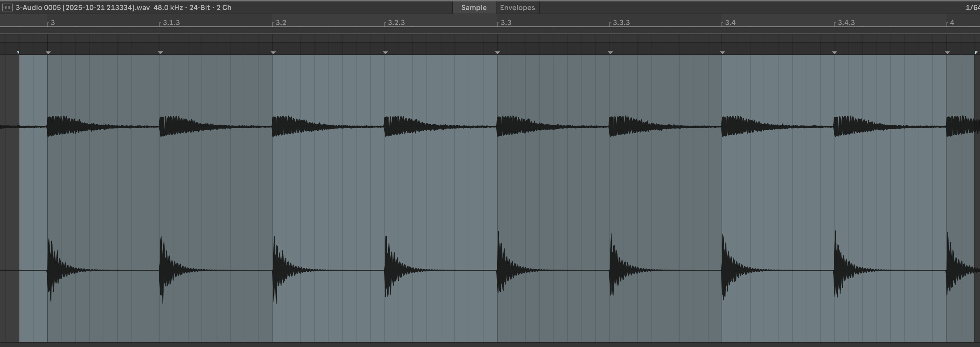Click the 3-Audio 0005 sample file name

point(82,7)
